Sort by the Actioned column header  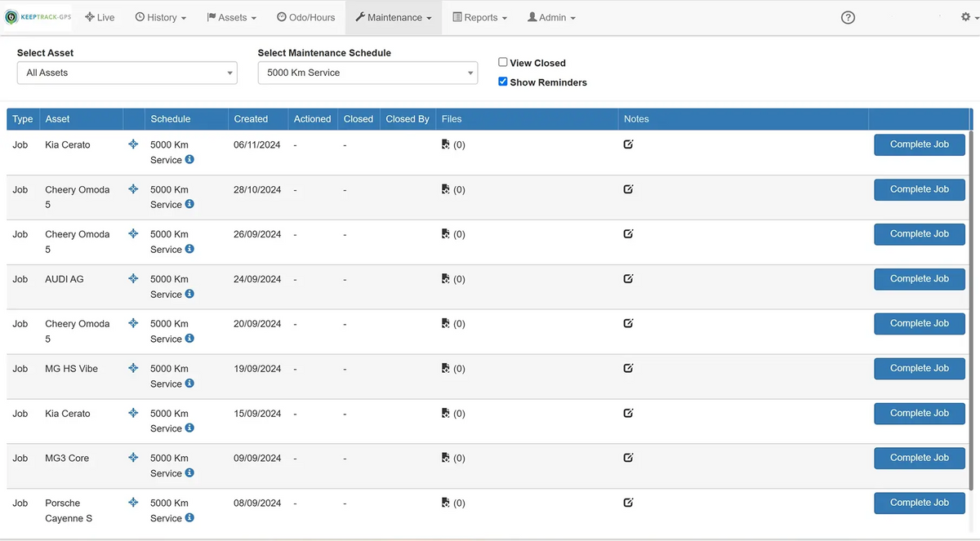313,119
